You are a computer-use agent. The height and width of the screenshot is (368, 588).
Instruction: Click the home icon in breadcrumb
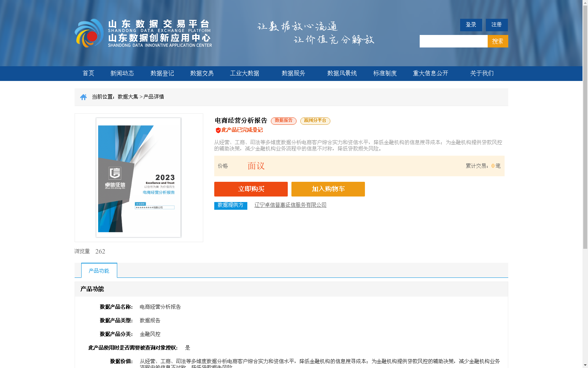coord(83,97)
